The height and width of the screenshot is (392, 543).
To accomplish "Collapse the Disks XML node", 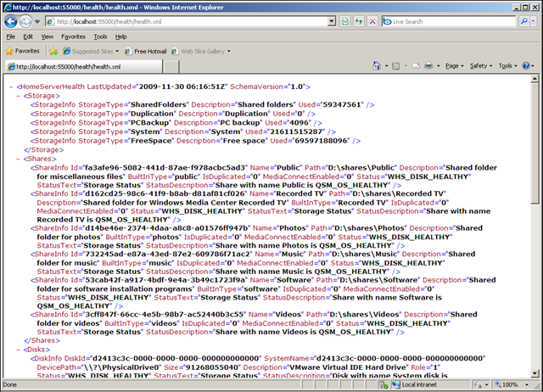I will tap(19, 350).
